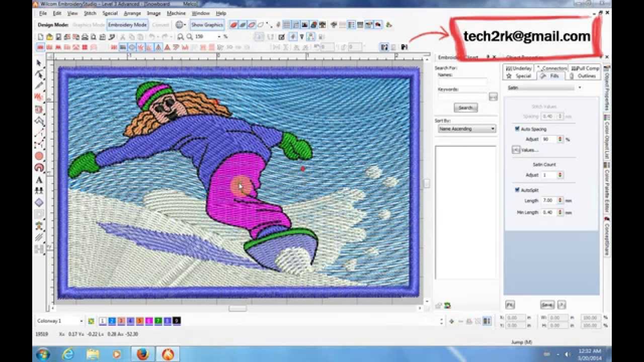Viewport: 644px width, 362px height.
Task: Click the Zoom magnifier icon
Action: (x=189, y=37)
